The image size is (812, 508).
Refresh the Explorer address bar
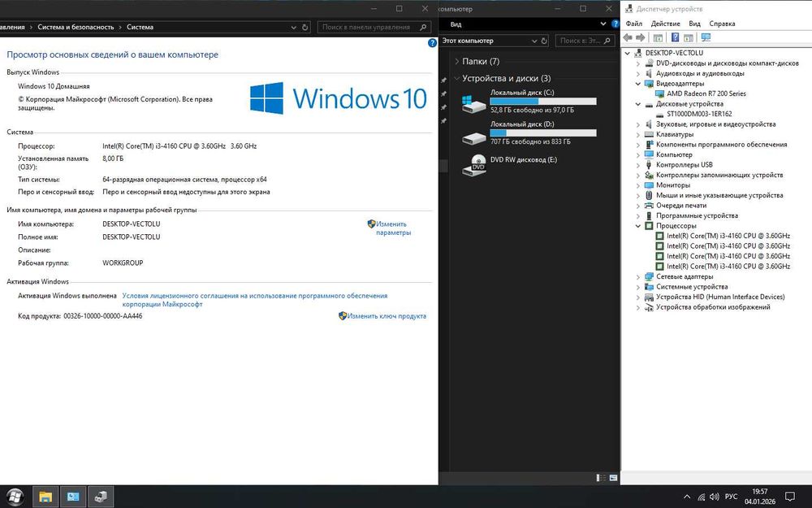click(x=544, y=41)
